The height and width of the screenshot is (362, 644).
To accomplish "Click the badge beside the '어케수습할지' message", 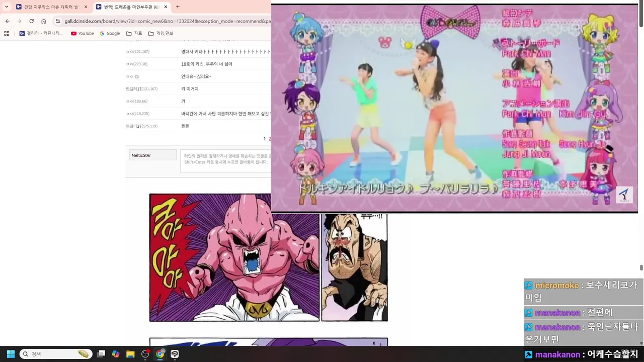I will click(x=528, y=354).
